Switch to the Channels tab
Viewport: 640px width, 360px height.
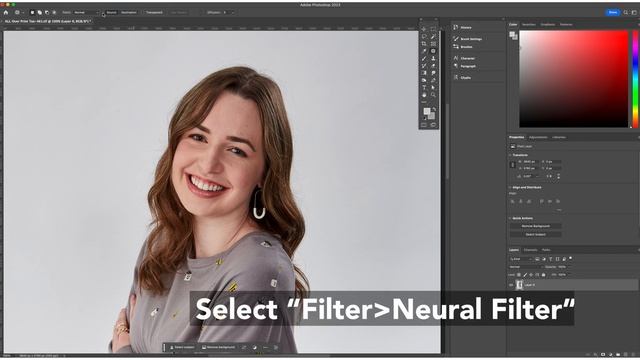point(531,250)
